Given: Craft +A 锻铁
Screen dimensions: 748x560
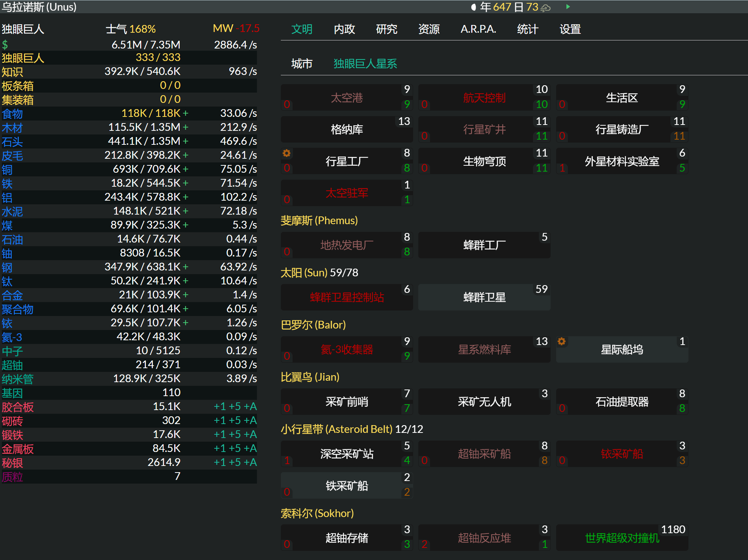Looking at the screenshot, I should click(x=250, y=434).
